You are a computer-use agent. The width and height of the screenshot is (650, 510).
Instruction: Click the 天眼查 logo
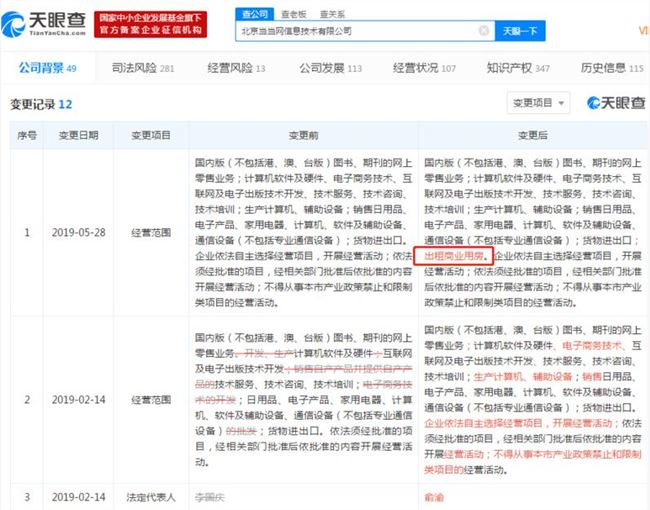tap(44, 24)
